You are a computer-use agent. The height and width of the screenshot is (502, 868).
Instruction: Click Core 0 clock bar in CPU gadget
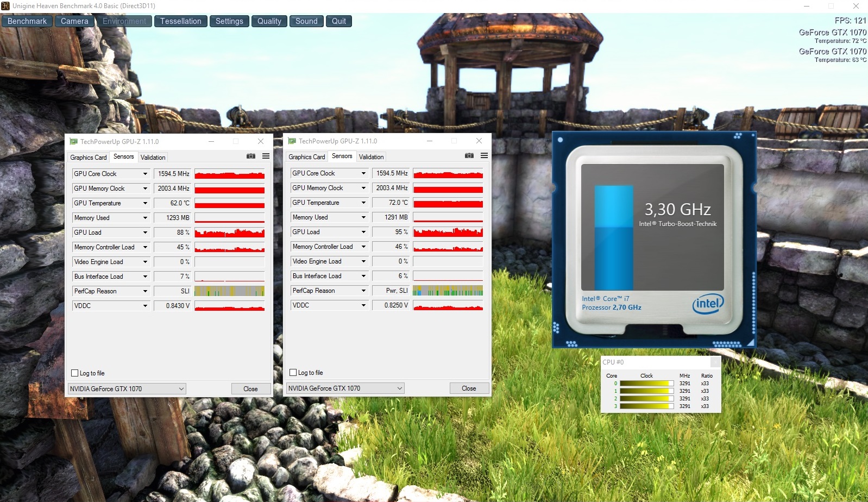(646, 384)
